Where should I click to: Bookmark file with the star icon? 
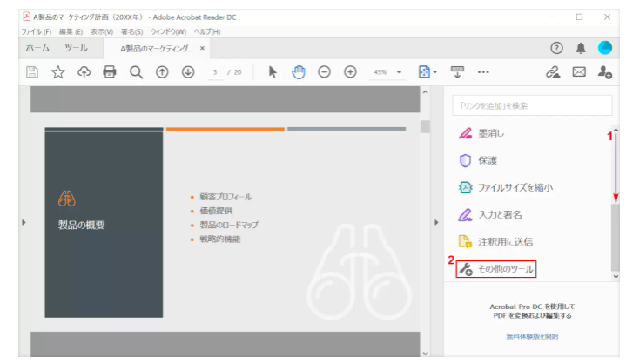57,72
